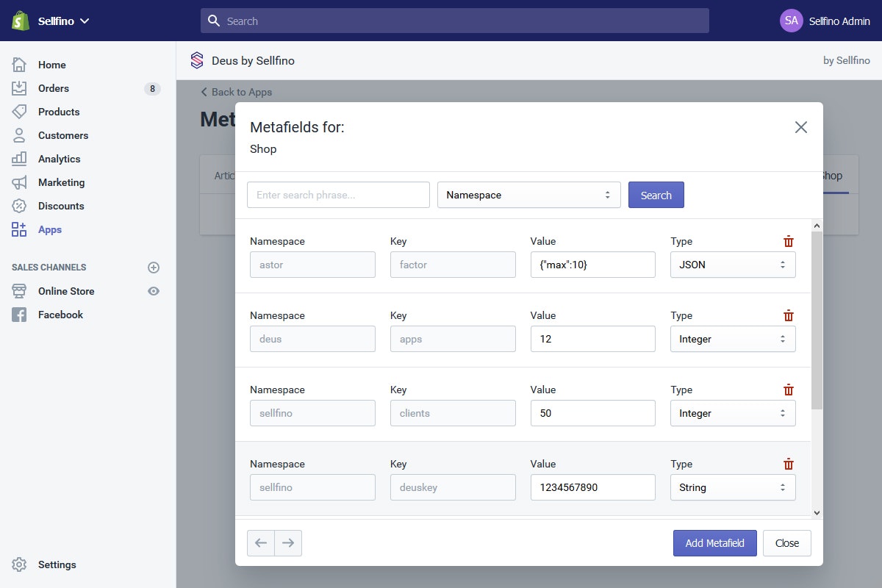Viewport: 882px width, 588px height.
Task: Click the top Search bar
Action: pos(455,21)
